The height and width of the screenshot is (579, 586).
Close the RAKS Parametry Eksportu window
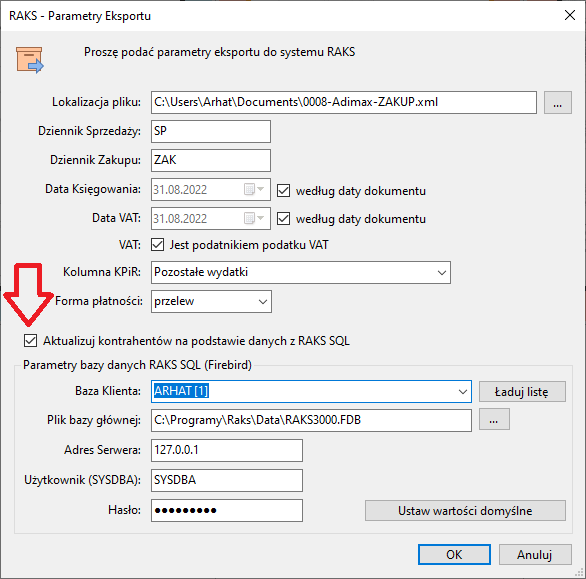570,15
